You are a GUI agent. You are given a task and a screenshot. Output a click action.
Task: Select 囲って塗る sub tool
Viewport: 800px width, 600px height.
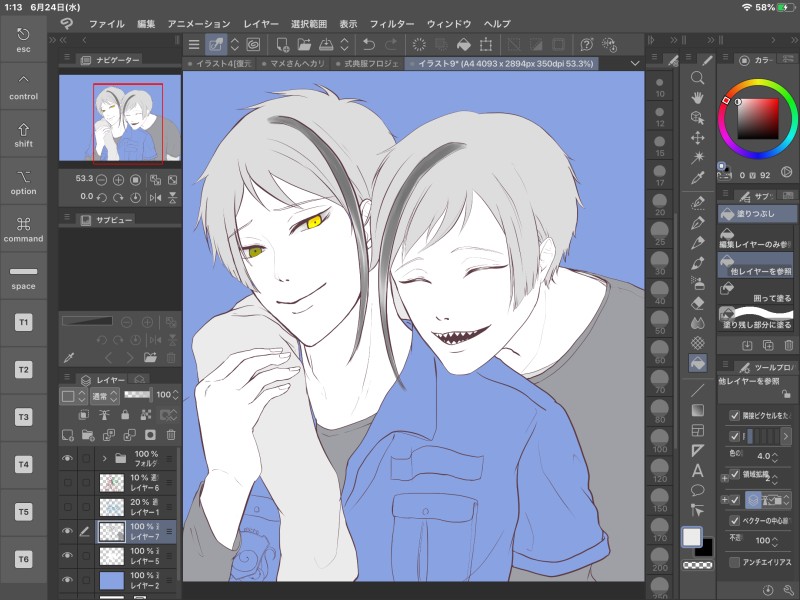756,293
